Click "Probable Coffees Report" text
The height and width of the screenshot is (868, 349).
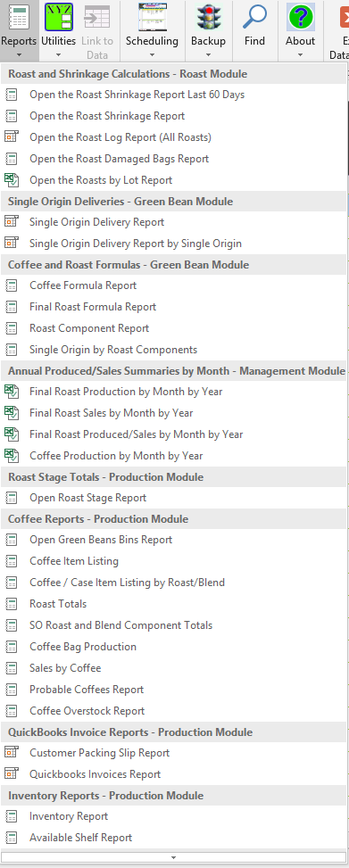(x=87, y=690)
